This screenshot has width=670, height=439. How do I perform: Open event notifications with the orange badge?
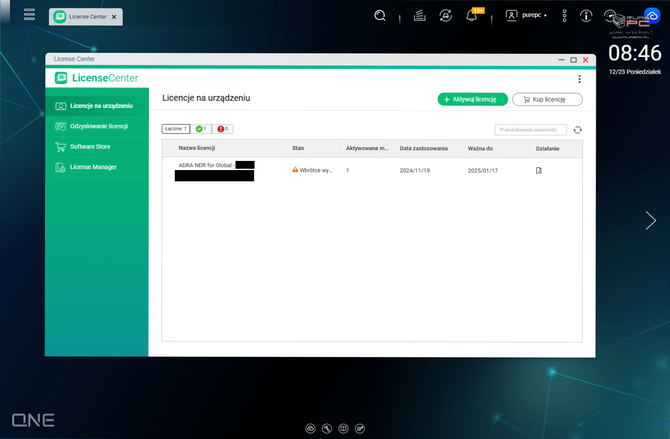pos(473,16)
